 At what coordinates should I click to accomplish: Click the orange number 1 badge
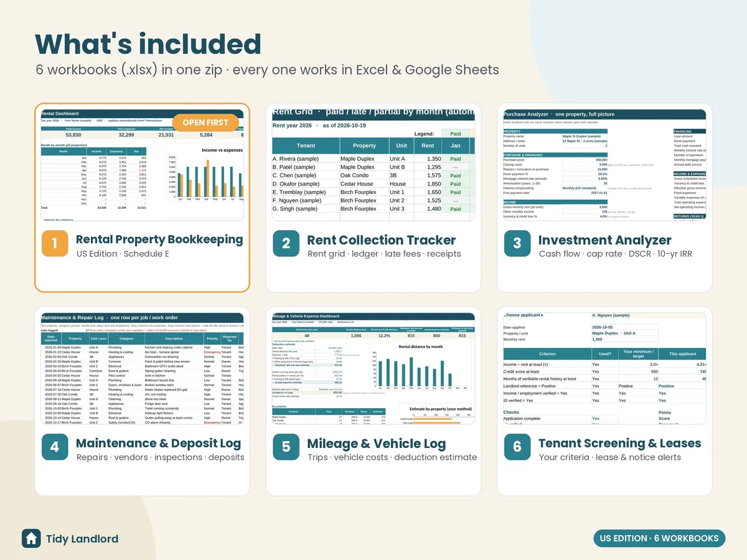tap(55, 243)
